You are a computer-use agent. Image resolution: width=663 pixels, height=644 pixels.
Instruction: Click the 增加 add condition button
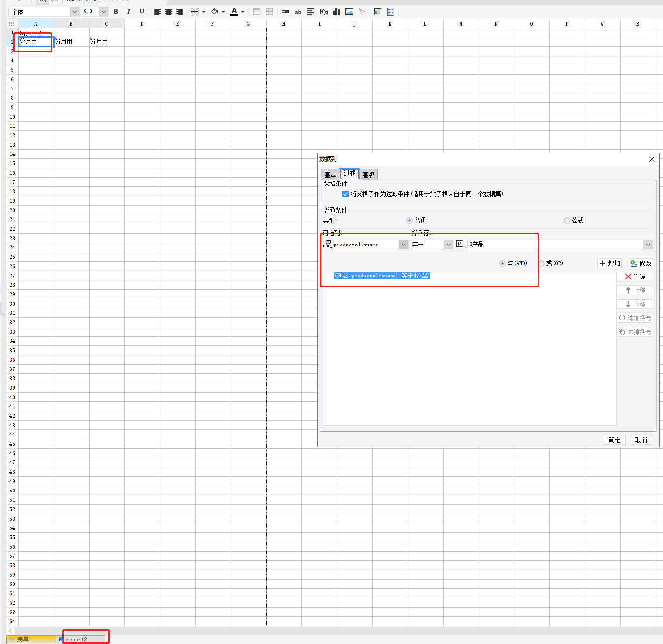pos(609,263)
